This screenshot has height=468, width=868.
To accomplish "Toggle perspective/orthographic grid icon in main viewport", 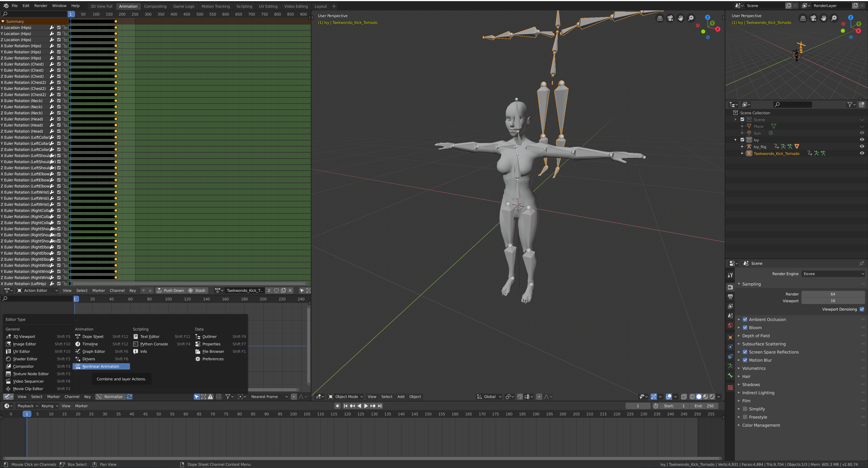I will coord(660,18).
